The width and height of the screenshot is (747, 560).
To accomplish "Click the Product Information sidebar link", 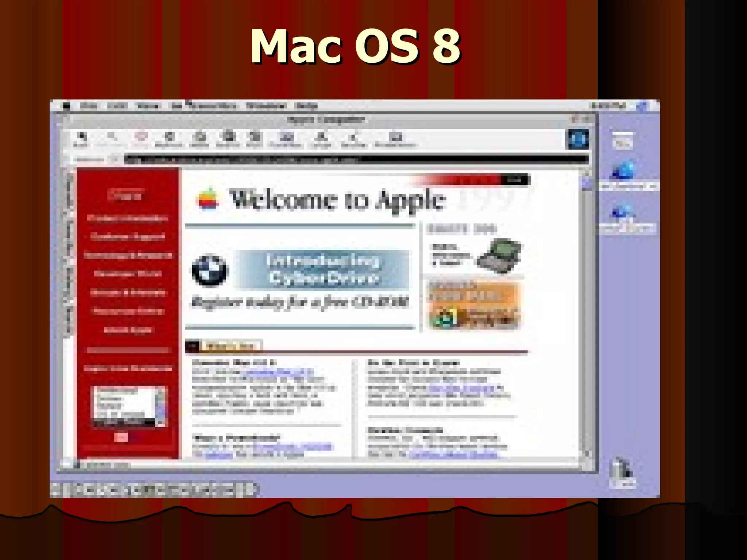I will coord(128,218).
